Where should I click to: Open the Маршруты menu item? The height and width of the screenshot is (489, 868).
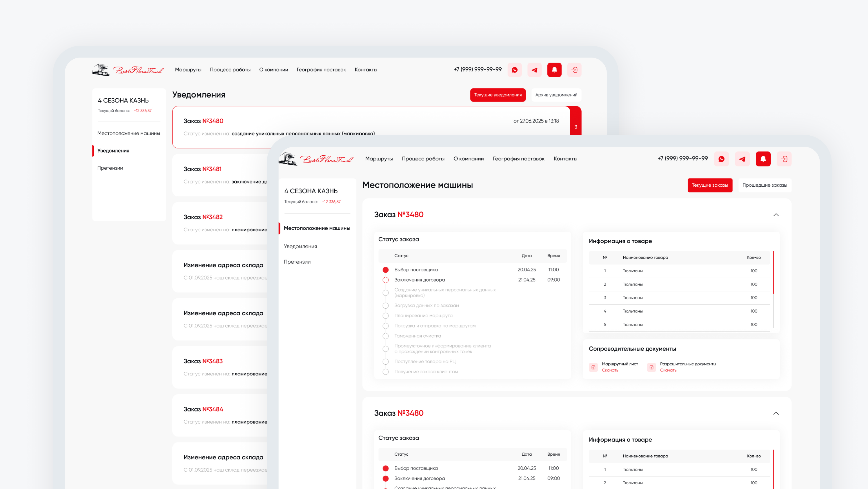pyautogui.click(x=379, y=159)
